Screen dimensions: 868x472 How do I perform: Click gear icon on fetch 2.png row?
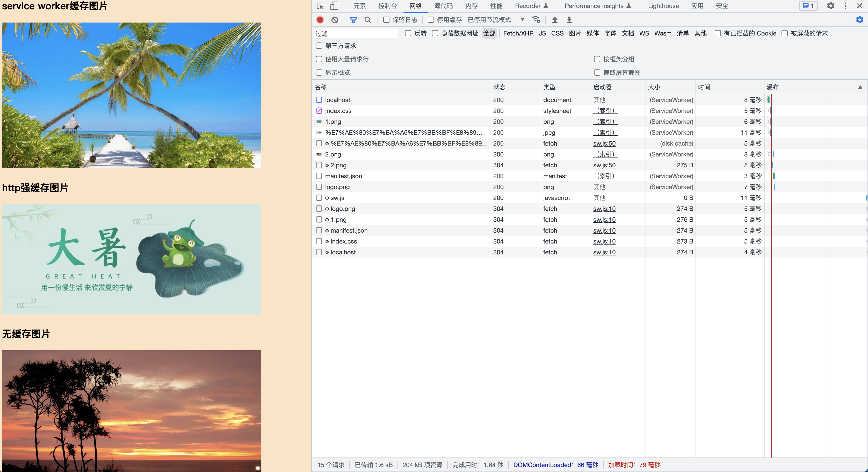click(327, 166)
